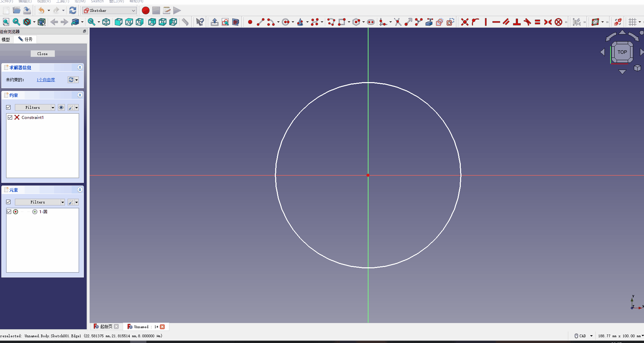Close the Unnamed : 1* document tab

tap(162, 327)
